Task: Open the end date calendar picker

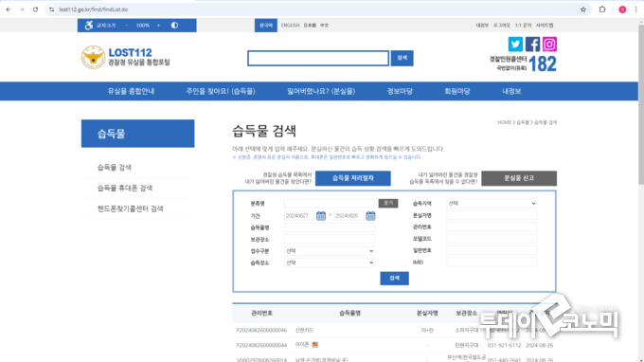Action: click(x=370, y=215)
